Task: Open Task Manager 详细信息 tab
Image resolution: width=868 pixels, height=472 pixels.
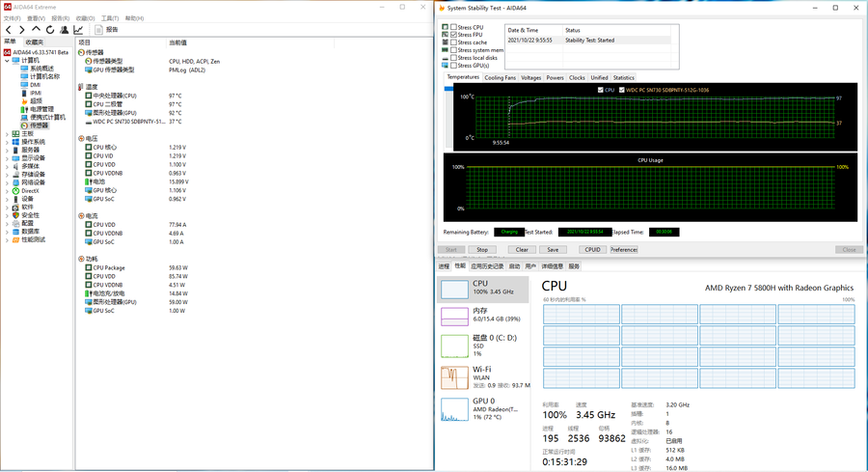Action: (552, 266)
